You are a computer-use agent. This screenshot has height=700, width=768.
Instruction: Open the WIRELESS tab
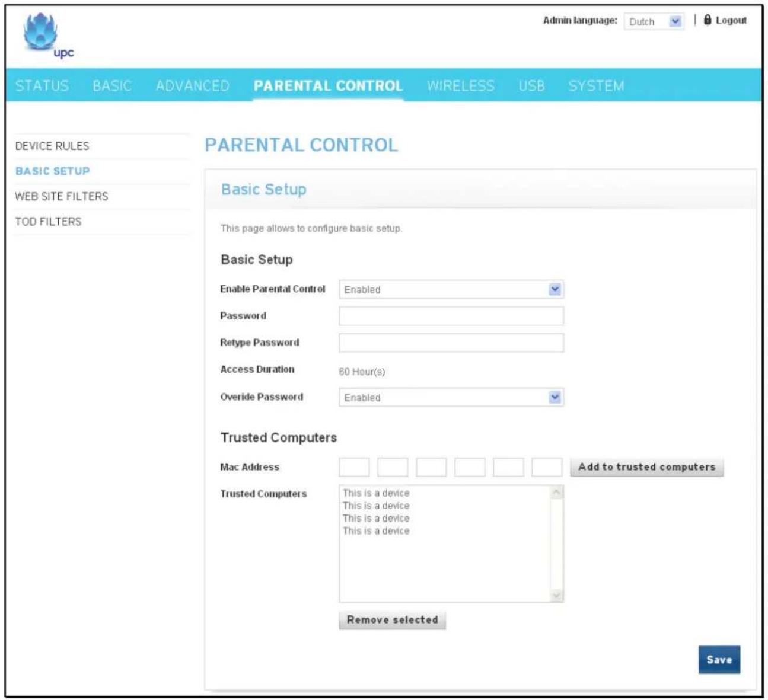tap(461, 85)
